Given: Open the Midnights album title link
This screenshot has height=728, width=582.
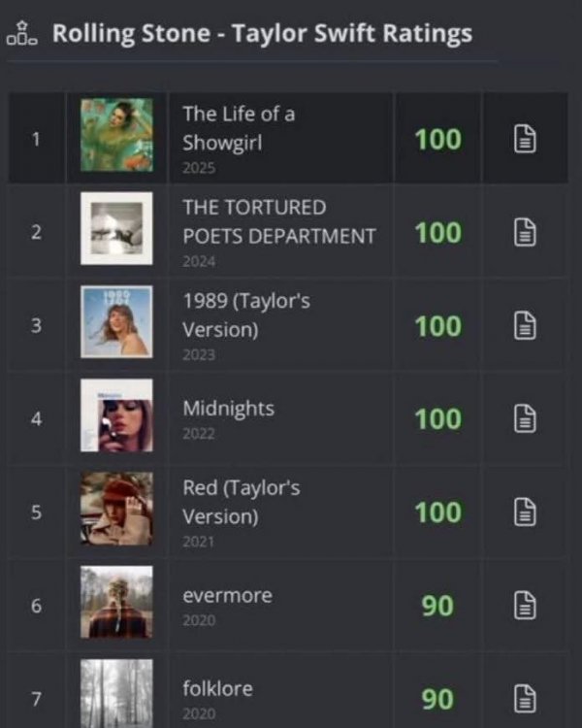Looking at the screenshot, I should (x=228, y=409).
